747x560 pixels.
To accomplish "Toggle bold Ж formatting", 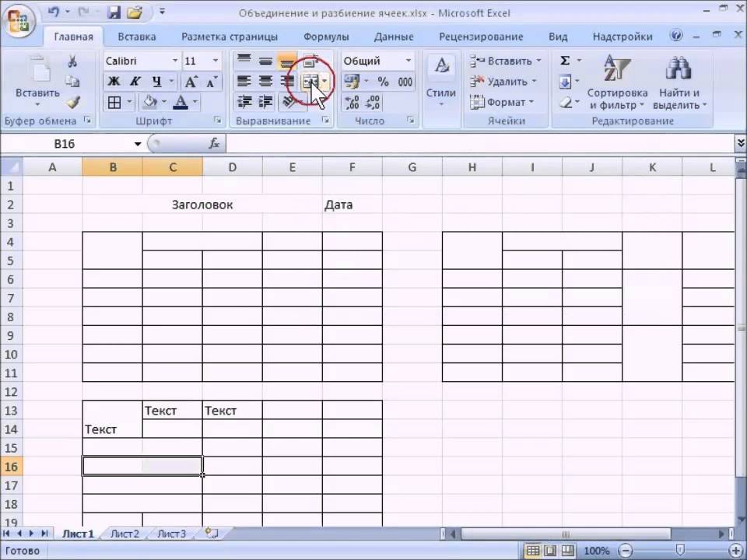I will (114, 82).
